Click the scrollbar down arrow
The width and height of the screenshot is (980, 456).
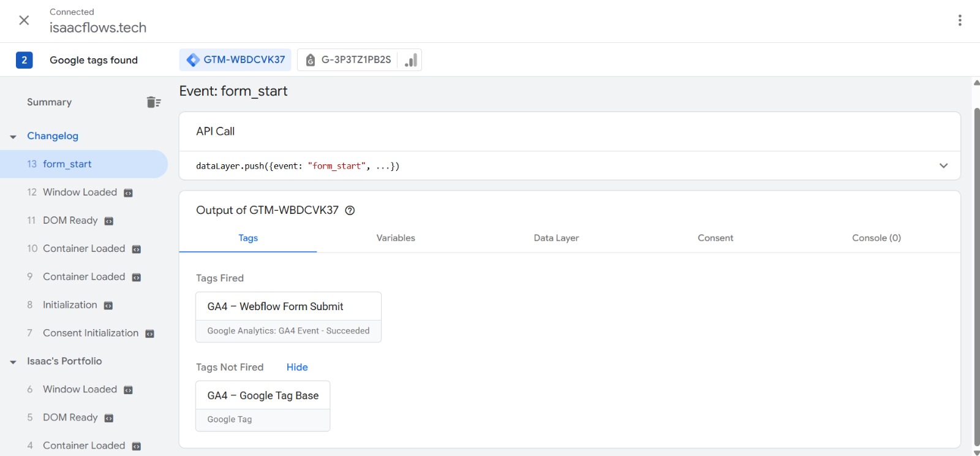[x=976, y=452]
